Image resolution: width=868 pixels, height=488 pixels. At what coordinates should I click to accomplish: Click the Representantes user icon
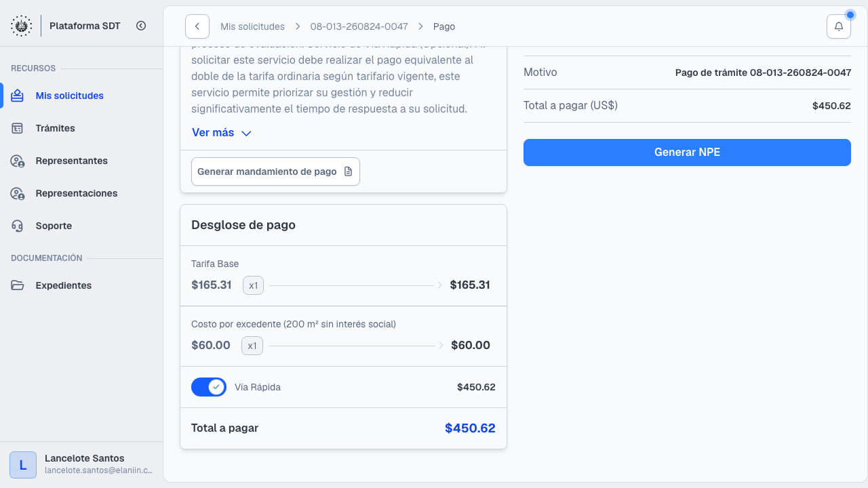click(18, 161)
